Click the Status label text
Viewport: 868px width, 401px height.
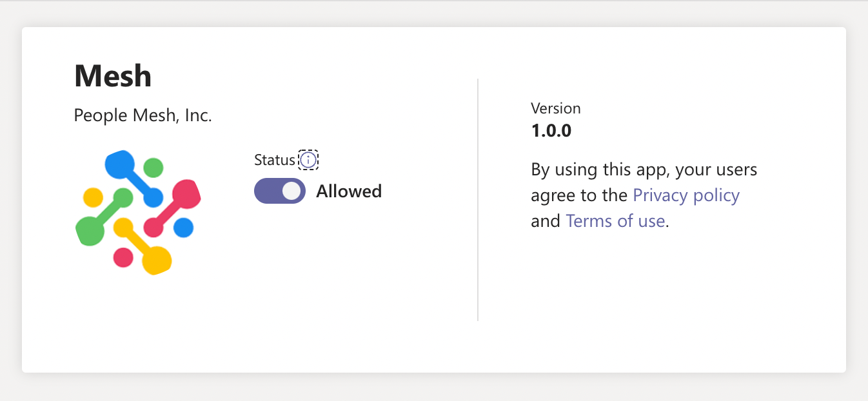coord(274,160)
